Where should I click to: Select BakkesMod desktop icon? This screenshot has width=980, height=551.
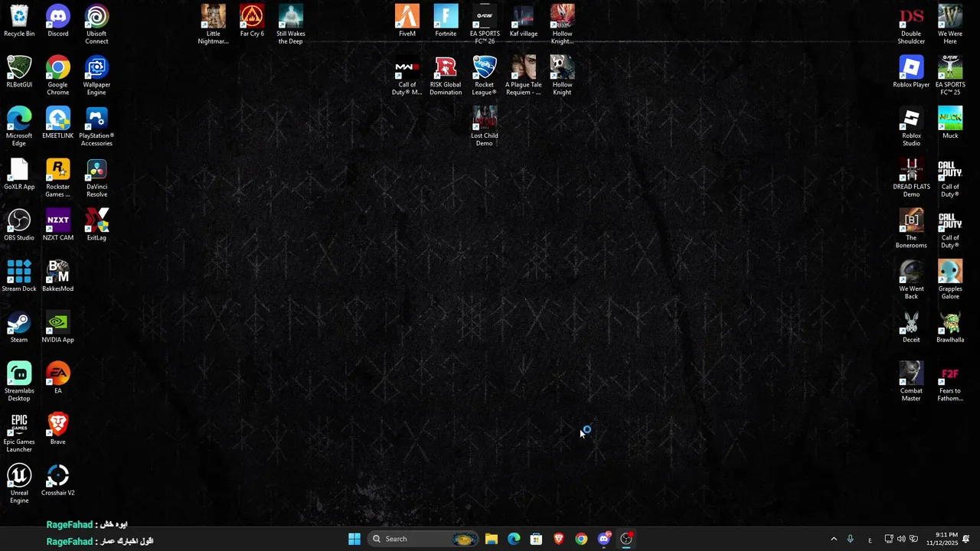click(x=58, y=276)
